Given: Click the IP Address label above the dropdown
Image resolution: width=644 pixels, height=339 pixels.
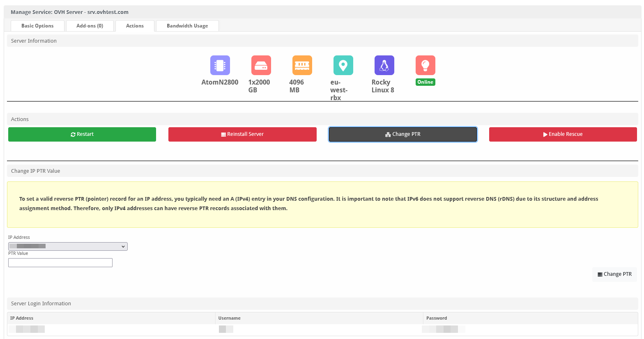Looking at the screenshot, I should point(19,237).
